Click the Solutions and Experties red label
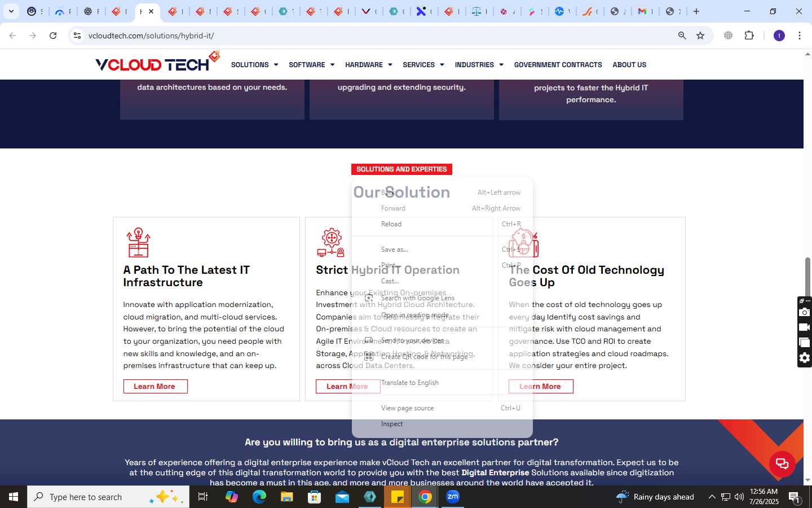The height and width of the screenshot is (508, 812). 401,169
